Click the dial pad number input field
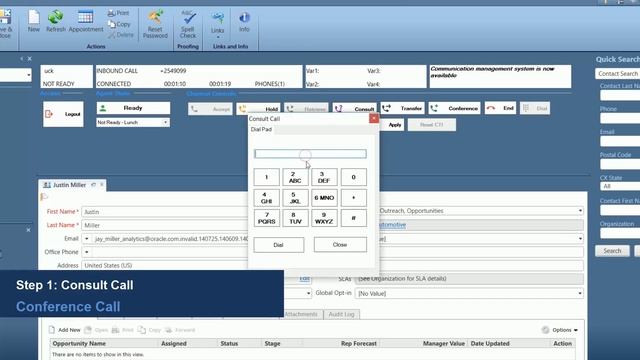This screenshot has height=360, width=640. (x=310, y=154)
